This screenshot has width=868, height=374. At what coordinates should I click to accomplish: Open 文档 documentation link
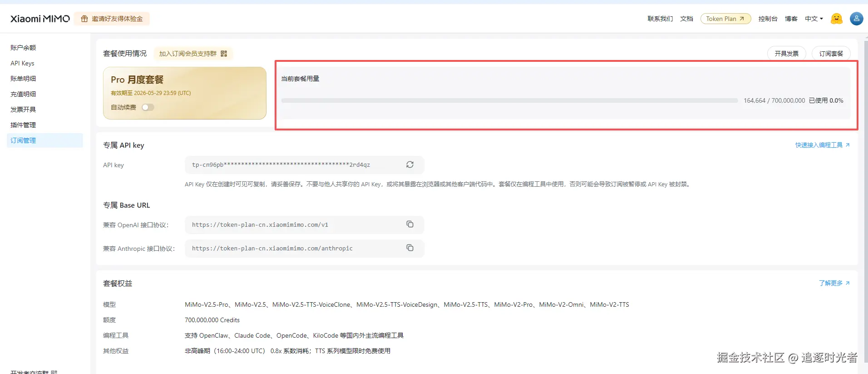(686, 19)
